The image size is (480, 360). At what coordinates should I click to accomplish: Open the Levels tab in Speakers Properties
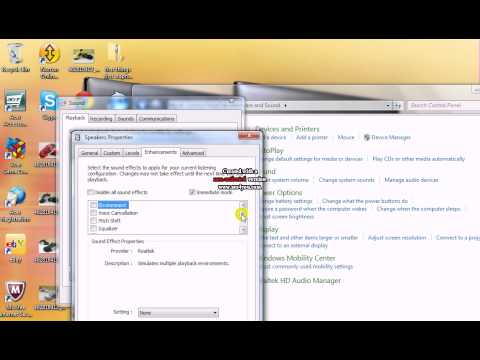click(132, 153)
